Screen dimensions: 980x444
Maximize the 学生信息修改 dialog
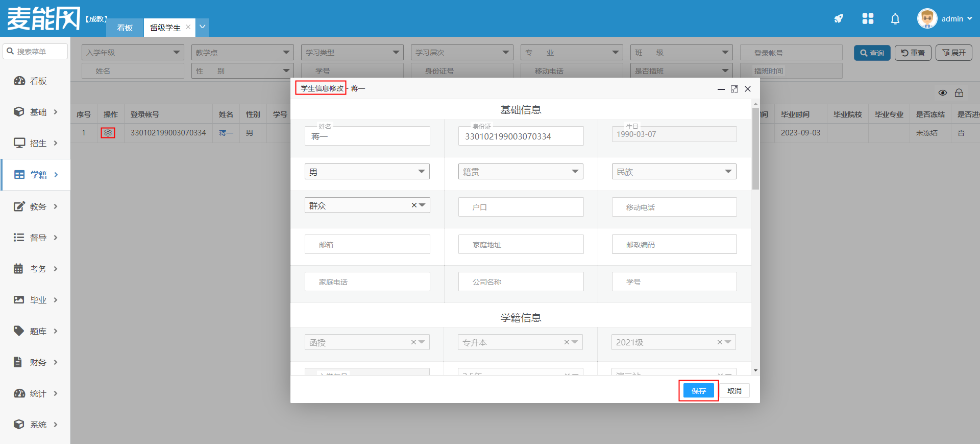click(x=734, y=89)
